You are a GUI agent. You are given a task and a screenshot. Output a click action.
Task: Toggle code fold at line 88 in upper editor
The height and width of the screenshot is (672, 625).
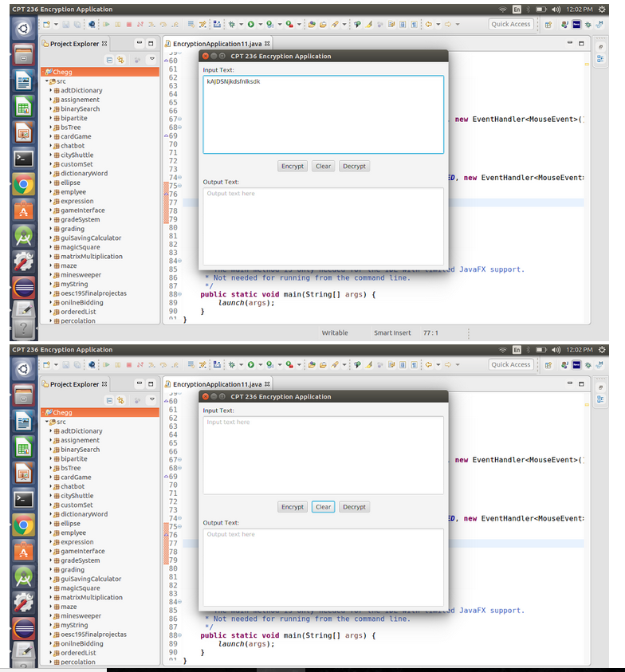179,294
